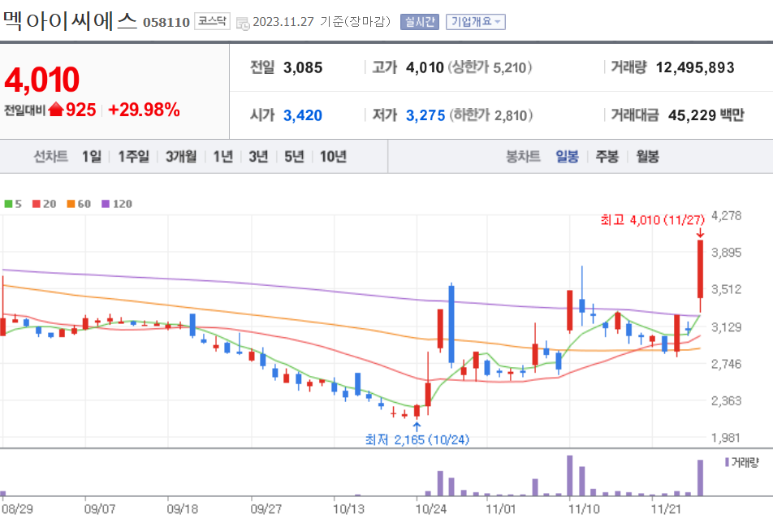Click the 11/10 date axis label
773x532 pixels.
click(x=584, y=508)
